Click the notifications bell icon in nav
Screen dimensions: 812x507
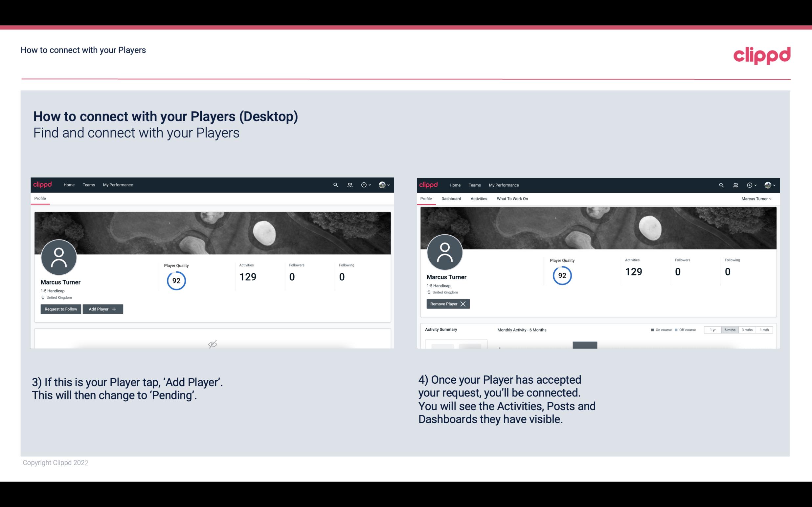coord(349,185)
